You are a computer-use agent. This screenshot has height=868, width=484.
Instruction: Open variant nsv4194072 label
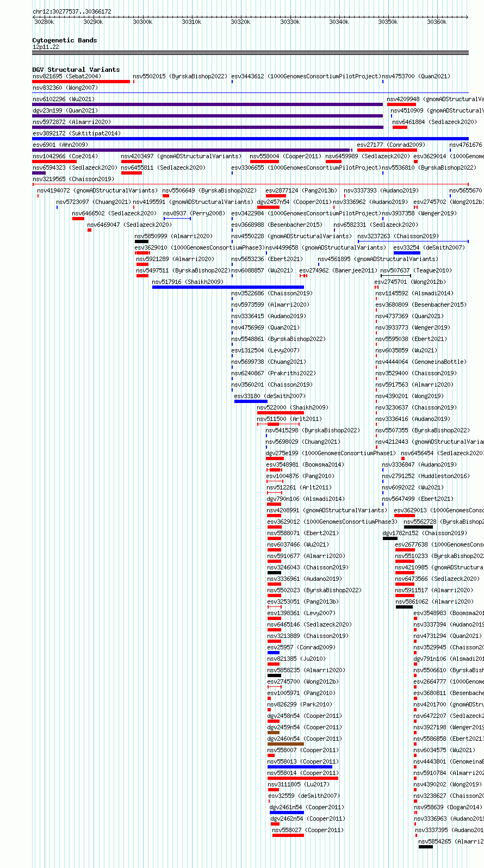point(97,191)
